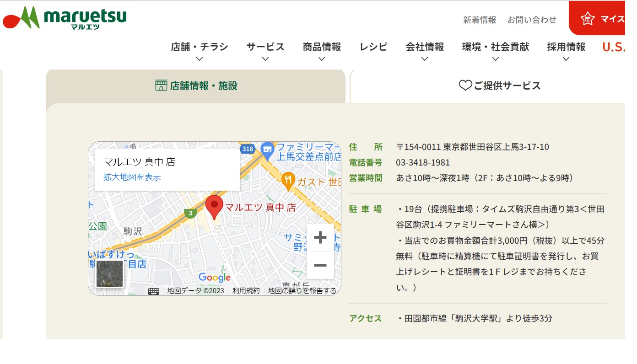Click the star icon in the red マイス button
637x364 pixels.
[588, 19]
